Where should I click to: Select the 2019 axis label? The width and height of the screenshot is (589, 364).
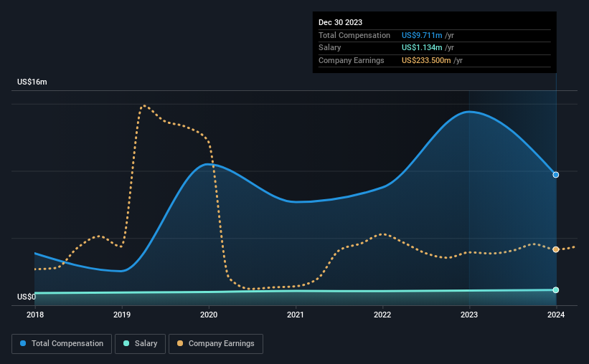click(122, 315)
